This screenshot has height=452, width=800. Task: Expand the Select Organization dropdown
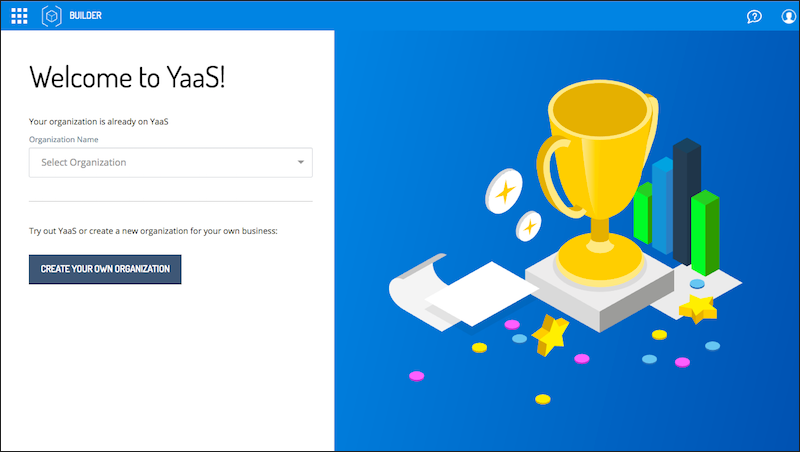tap(170, 163)
